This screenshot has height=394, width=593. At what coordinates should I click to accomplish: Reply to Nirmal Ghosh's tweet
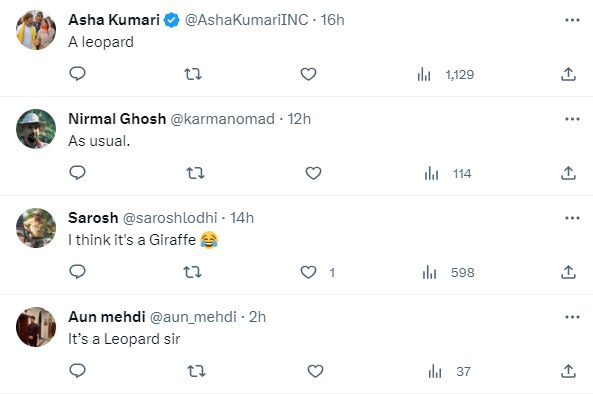click(x=78, y=173)
